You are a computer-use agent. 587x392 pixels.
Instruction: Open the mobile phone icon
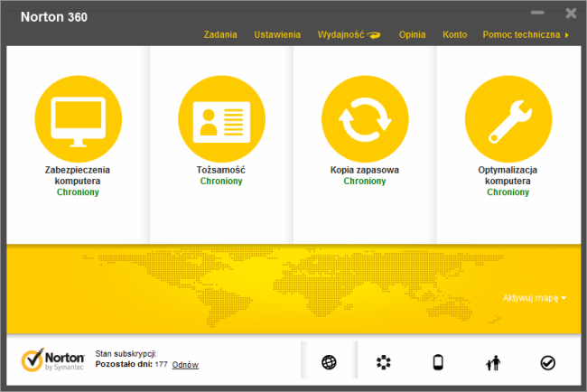tap(438, 362)
